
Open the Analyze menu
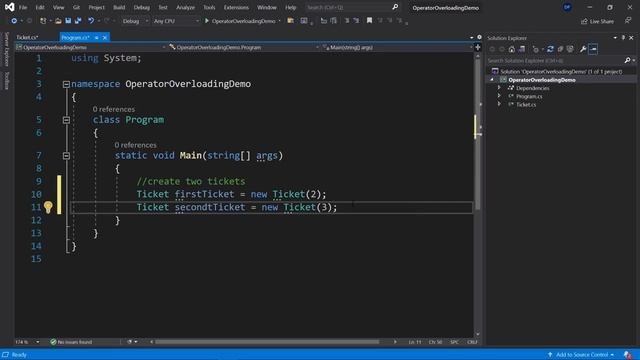185,7
